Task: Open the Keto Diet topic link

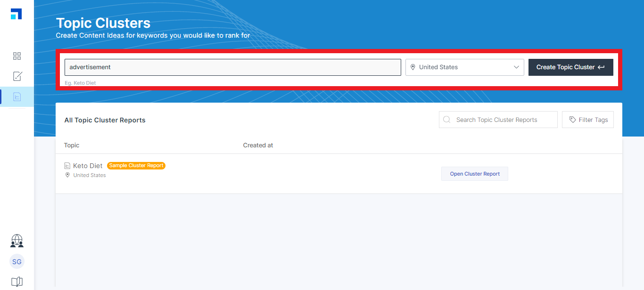Action: tap(88, 166)
